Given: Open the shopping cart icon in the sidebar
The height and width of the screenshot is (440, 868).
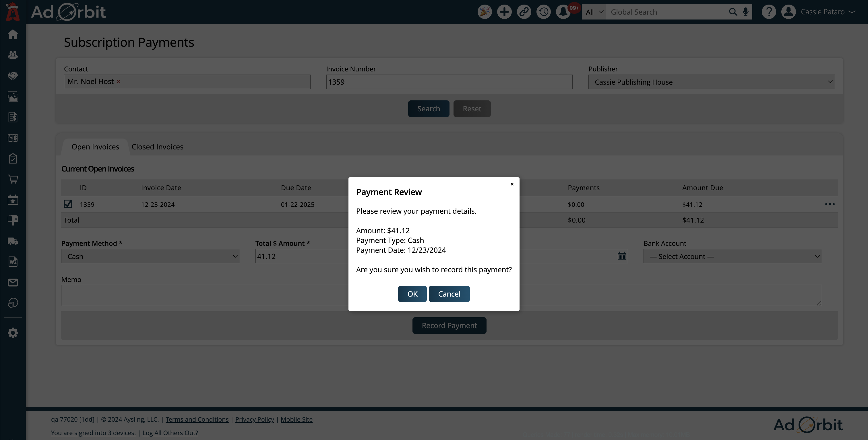Looking at the screenshot, I should (12, 179).
